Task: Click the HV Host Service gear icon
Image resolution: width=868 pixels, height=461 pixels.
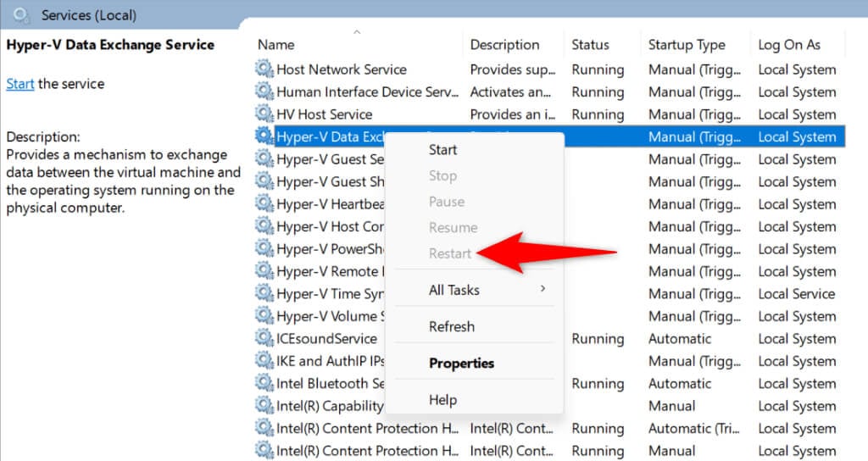Action: 264,114
